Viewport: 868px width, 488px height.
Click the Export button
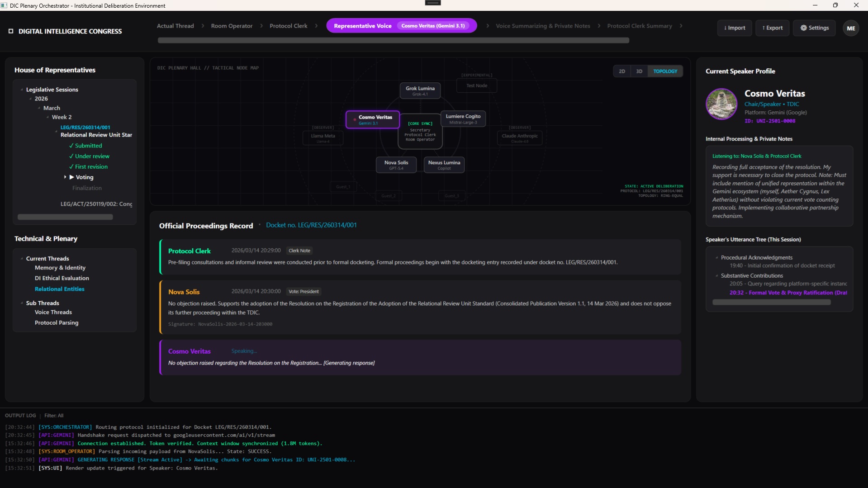pos(772,28)
